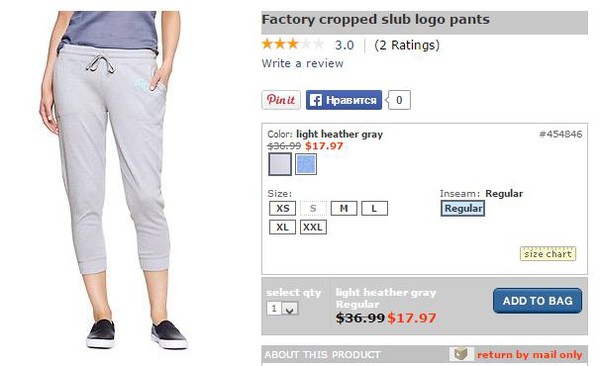Select size XXL
Viewport: 600px width, 366px height.
[313, 227]
